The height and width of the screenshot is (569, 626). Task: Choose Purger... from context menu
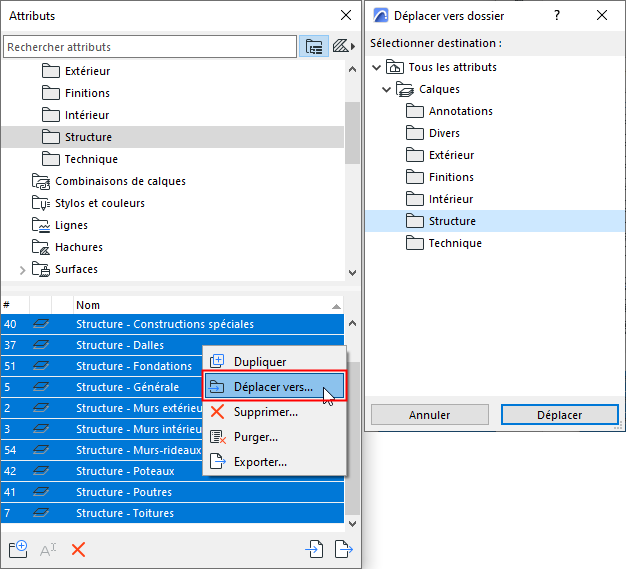pos(274,437)
